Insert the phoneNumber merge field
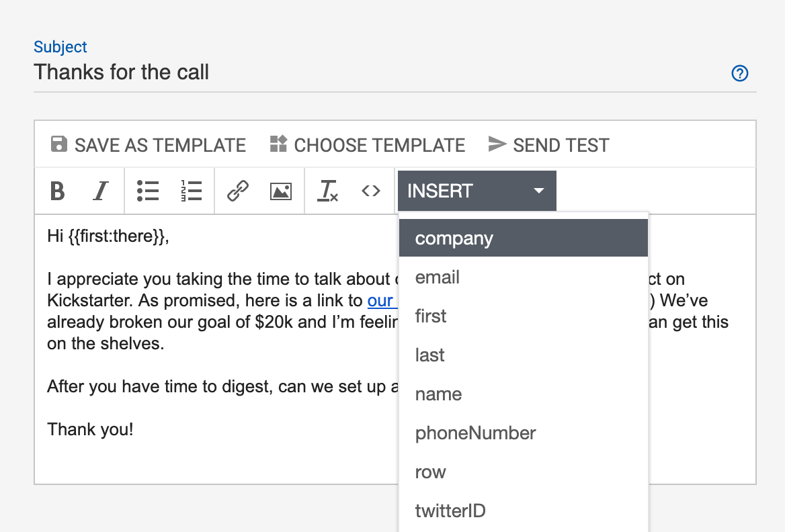 click(x=475, y=433)
